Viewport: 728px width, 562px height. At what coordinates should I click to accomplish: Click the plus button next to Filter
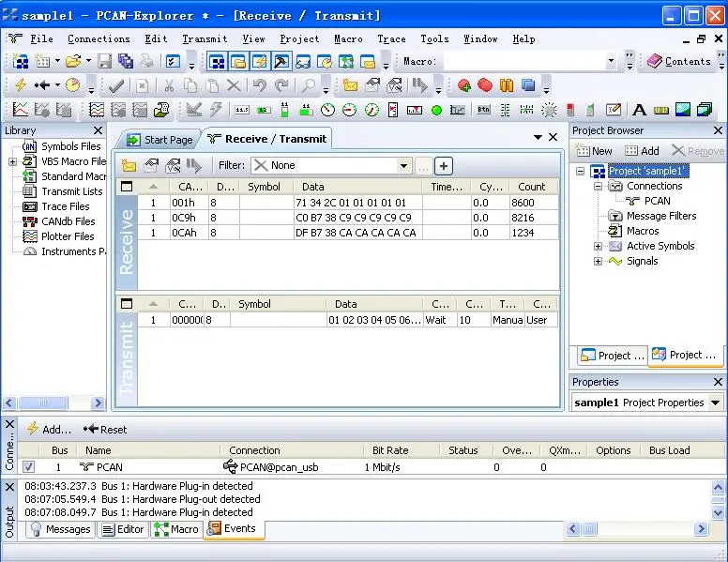[444, 166]
